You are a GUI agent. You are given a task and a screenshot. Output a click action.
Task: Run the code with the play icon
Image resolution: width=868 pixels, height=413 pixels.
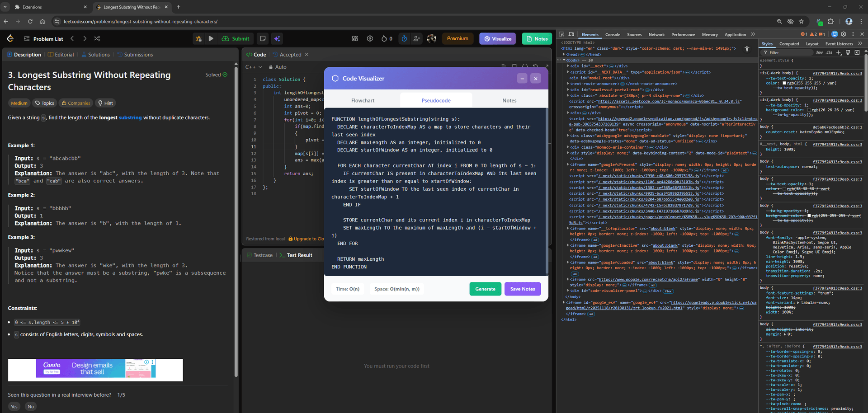(211, 38)
